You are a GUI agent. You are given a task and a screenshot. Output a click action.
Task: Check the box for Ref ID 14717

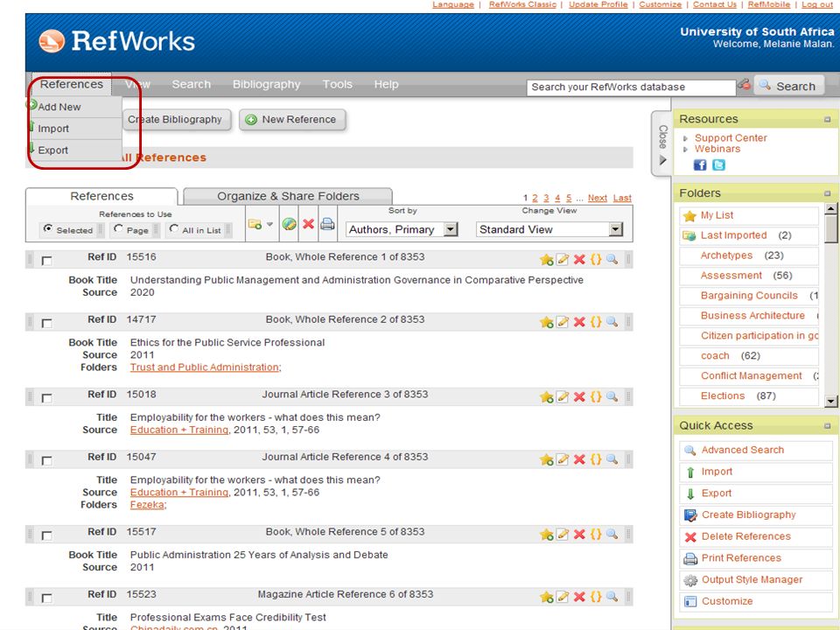pos(46,324)
